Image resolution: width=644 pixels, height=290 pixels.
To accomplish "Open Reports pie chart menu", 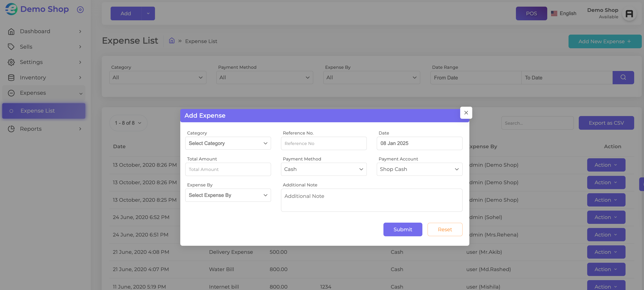I will tap(11, 129).
